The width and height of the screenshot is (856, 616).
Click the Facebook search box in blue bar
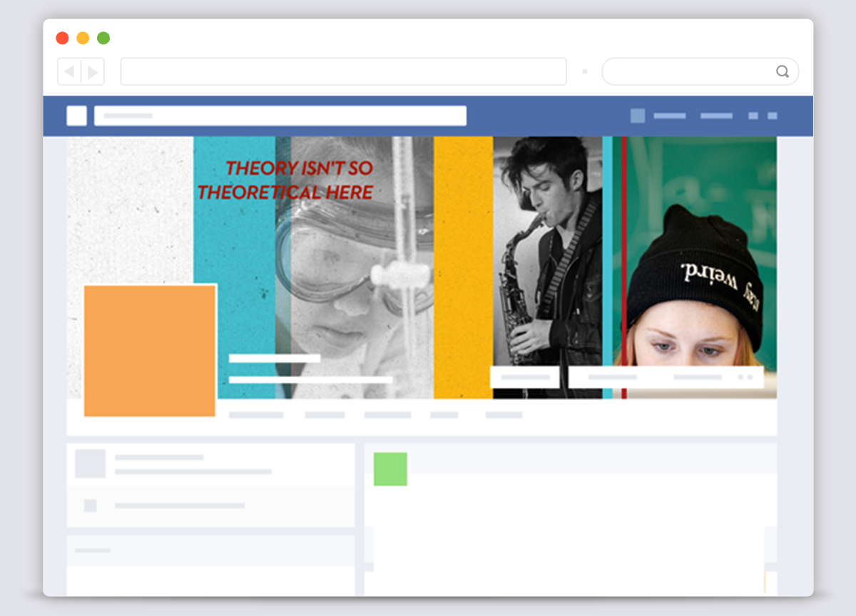coord(280,115)
